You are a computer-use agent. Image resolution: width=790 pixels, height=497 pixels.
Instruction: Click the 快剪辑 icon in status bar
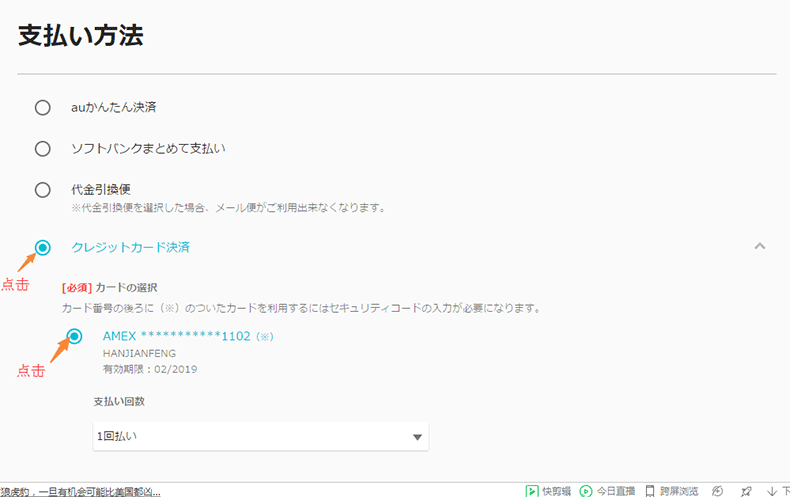coord(532,490)
